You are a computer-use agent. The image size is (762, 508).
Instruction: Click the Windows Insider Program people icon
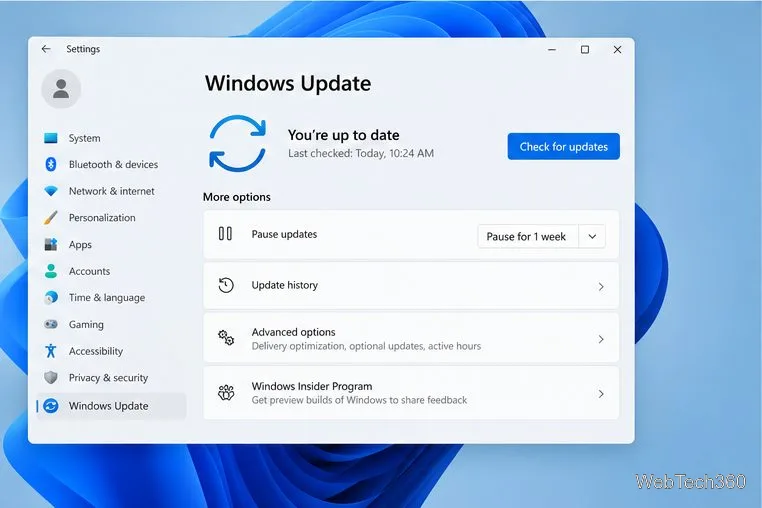226,392
